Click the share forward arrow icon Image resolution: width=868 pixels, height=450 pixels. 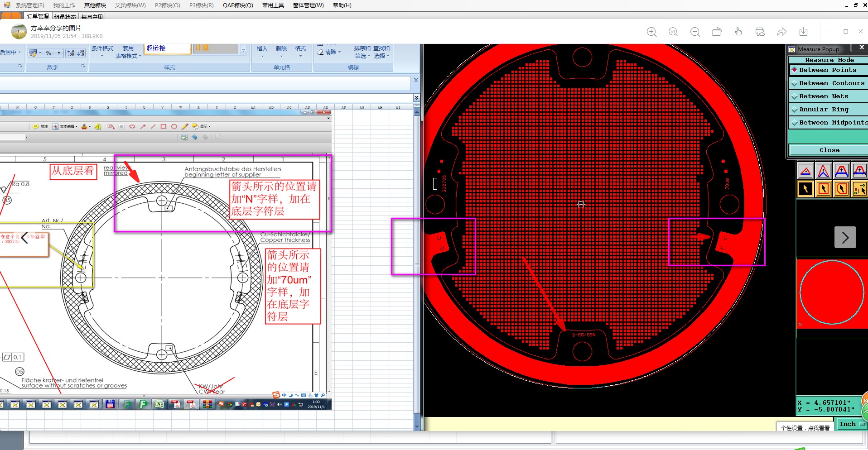(782, 32)
